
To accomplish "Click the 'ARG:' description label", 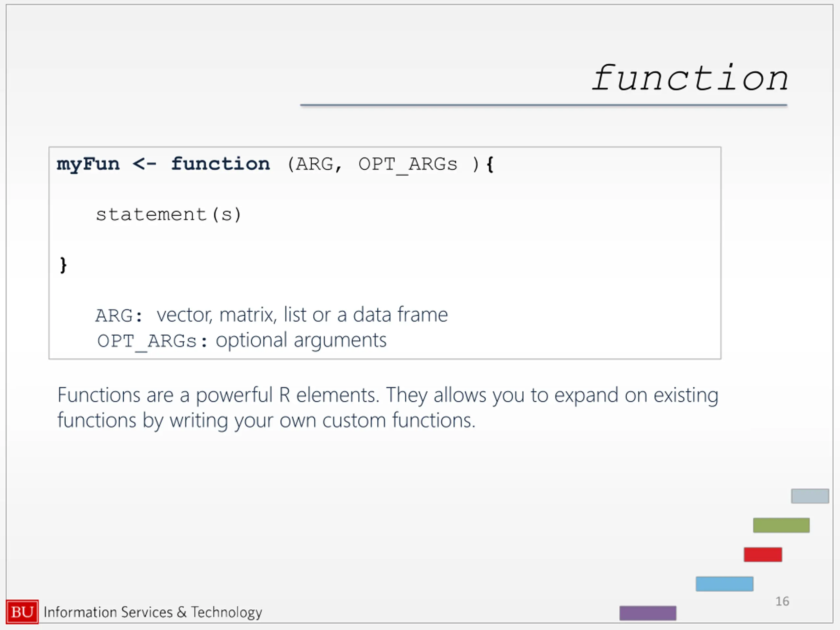I will 119,316.
